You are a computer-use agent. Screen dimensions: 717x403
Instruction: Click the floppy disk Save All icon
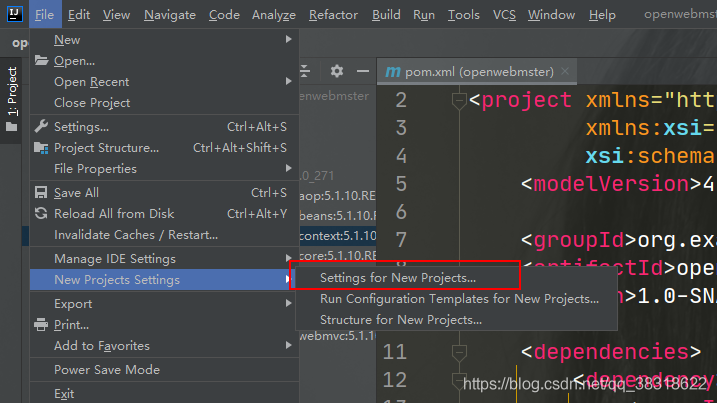pos(41,192)
